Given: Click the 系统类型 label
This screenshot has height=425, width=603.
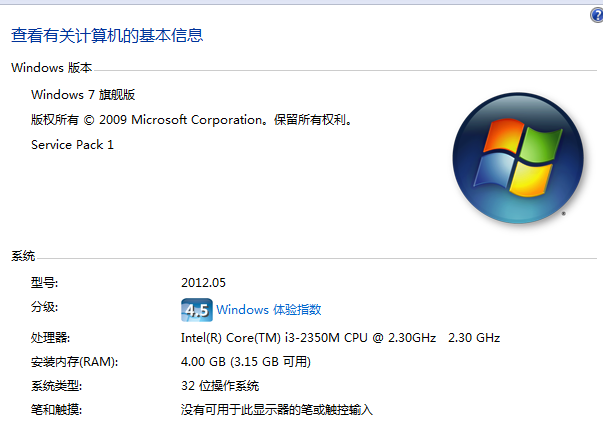Looking at the screenshot, I should tap(56, 386).
